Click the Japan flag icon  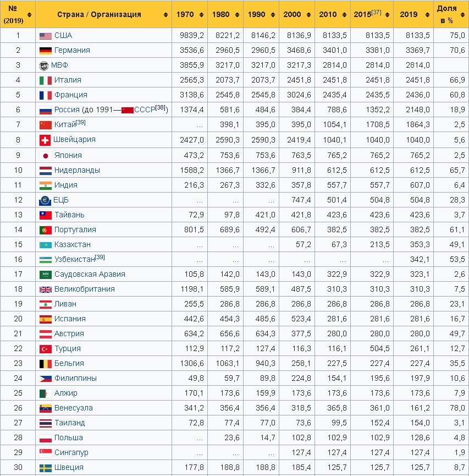click(45, 155)
